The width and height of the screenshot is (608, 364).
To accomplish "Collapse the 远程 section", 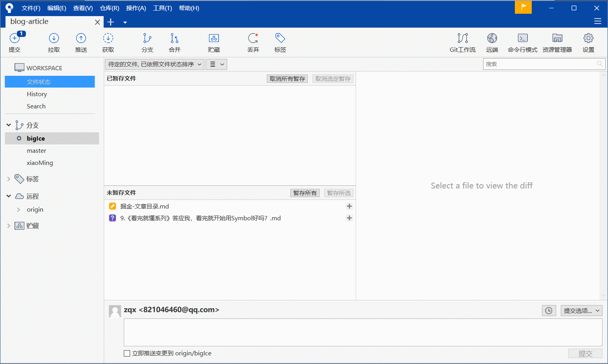I will point(9,196).
